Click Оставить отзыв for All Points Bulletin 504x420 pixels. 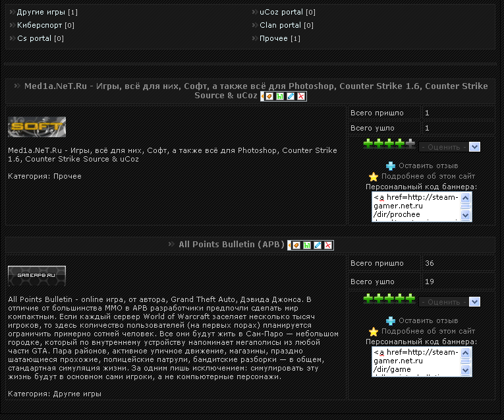428,320
